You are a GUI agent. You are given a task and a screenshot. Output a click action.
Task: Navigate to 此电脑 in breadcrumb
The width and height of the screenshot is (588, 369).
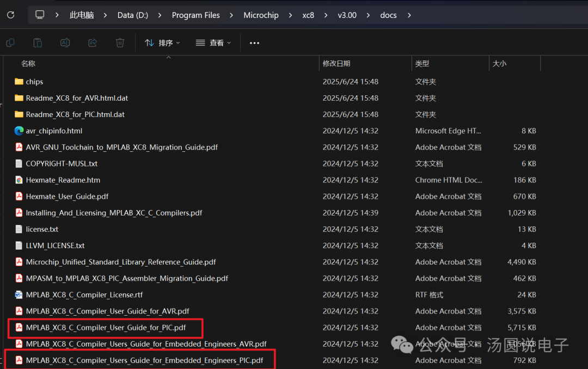tap(81, 15)
